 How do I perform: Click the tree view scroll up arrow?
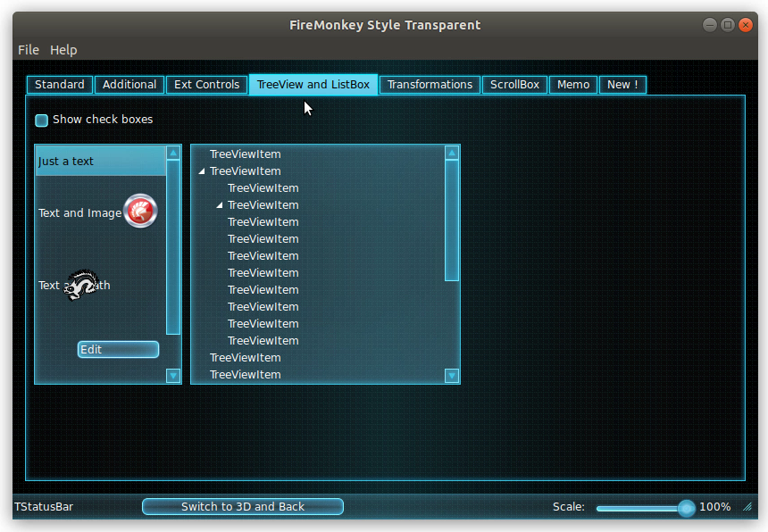click(452, 154)
